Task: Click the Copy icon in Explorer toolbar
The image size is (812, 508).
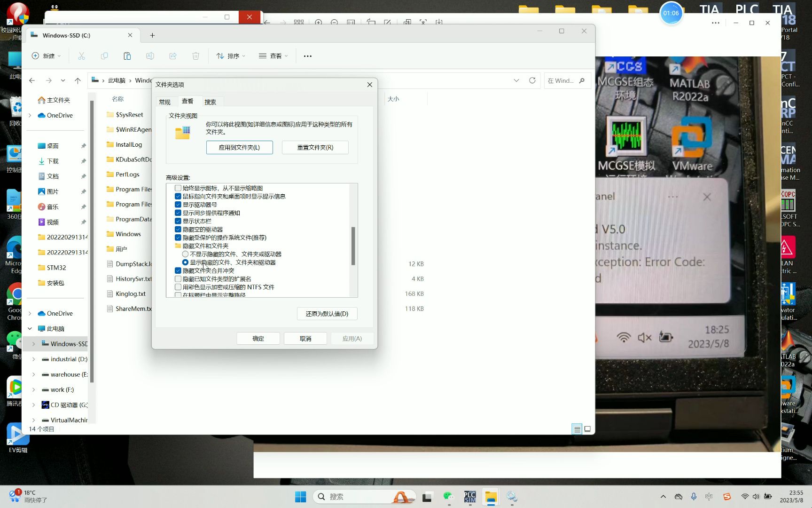Action: (104, 56)
